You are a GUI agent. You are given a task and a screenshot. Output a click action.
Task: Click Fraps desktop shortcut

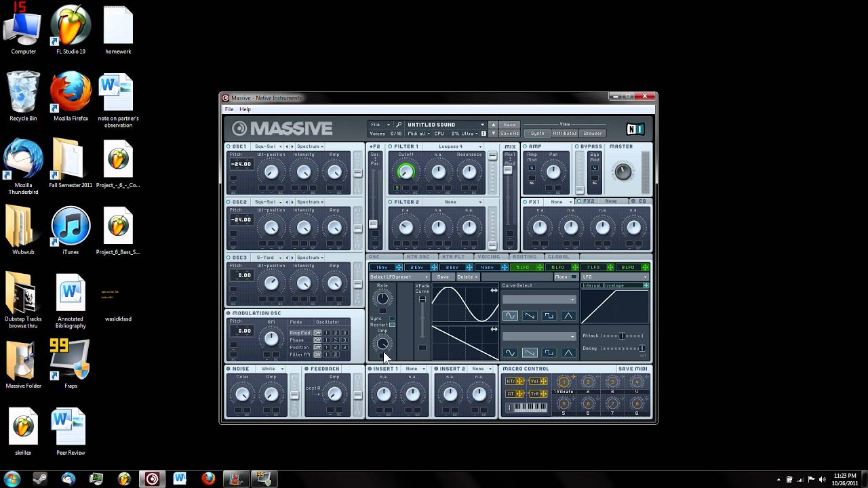point(71,365)
